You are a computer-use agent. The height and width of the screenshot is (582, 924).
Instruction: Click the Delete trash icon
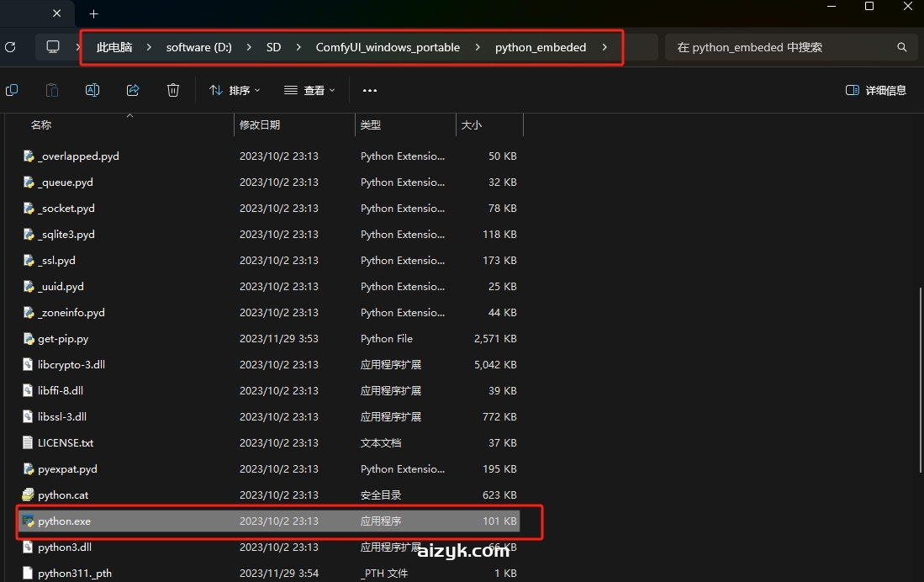[172, 89]
